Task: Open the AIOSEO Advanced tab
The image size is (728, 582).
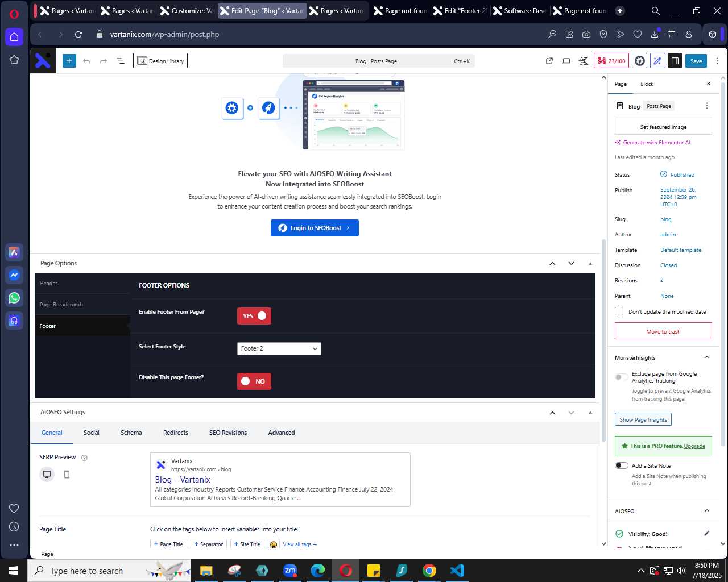Action: click(x=282, y=433)
